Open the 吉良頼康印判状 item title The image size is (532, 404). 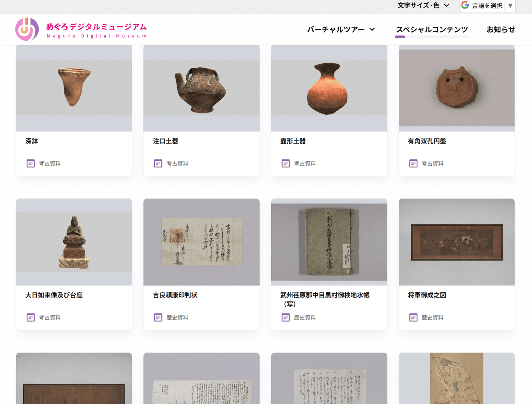coord(175,295)
